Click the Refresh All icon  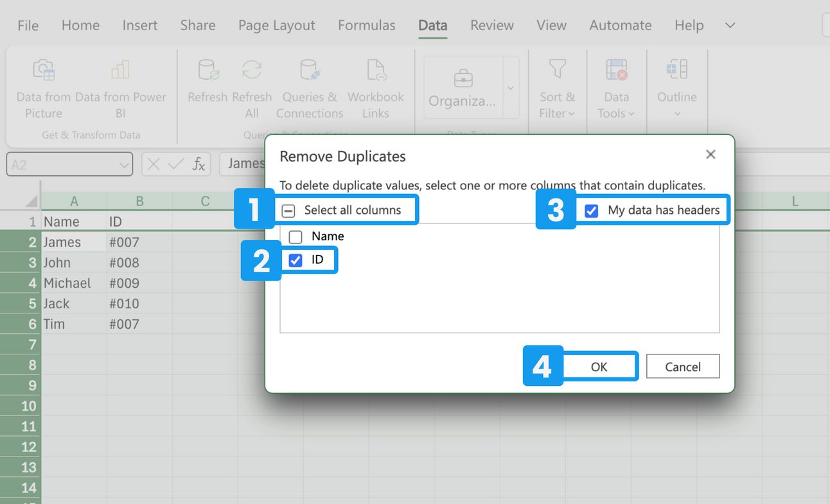pyautogui.click(x=252, y=69)
